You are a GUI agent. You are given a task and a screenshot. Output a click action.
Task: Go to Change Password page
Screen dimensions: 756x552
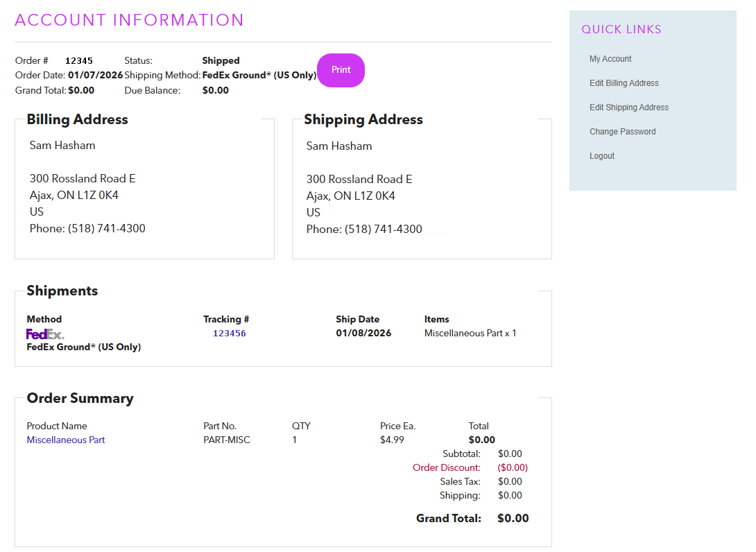click(x=622, y=132)
